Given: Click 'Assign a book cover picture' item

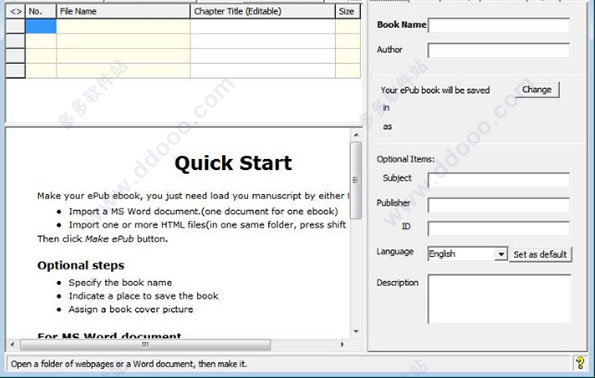Looking at the screenshot, I should coord(131,309).
